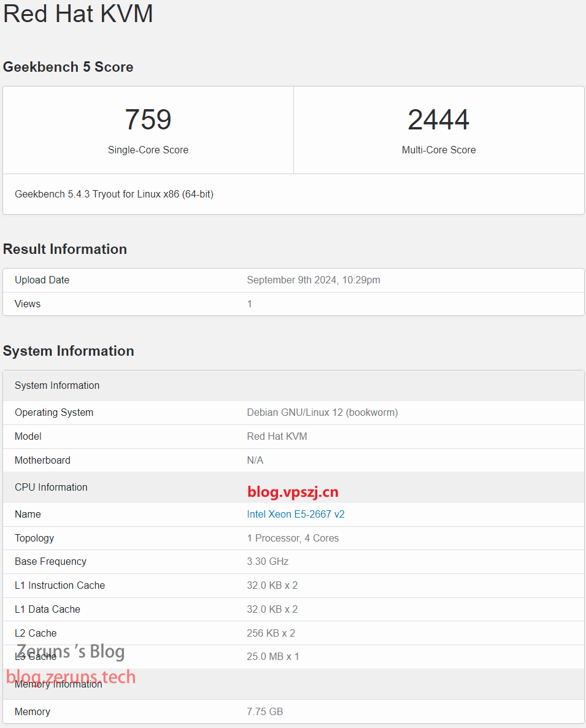586x728 pixels.
Task: Click the 25.0 MB x 1 L3 cache value
Action: pos(272,656)
